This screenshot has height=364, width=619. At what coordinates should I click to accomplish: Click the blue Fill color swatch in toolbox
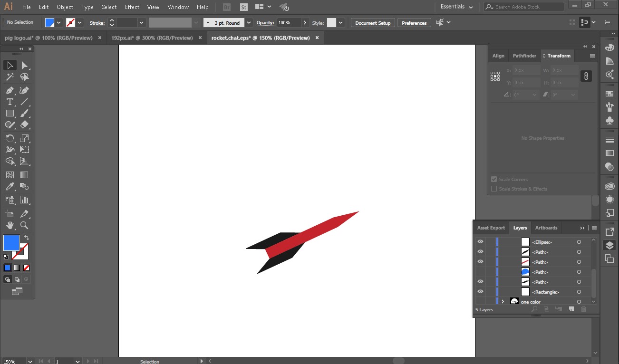(x=11, y=242)
